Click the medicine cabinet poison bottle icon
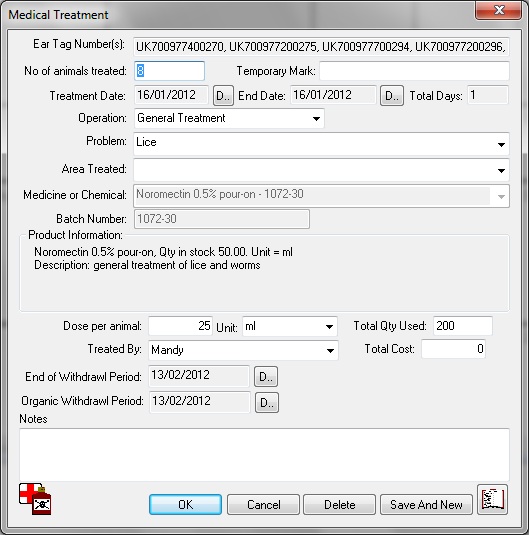The width and height of the screenshot is (529, 535). tap(35, 499)
